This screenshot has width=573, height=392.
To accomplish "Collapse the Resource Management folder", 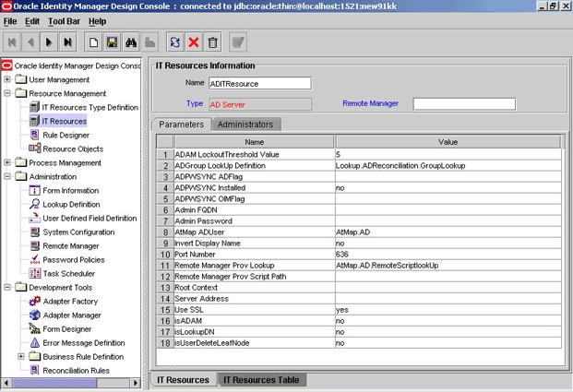I will tap(7, 93).
